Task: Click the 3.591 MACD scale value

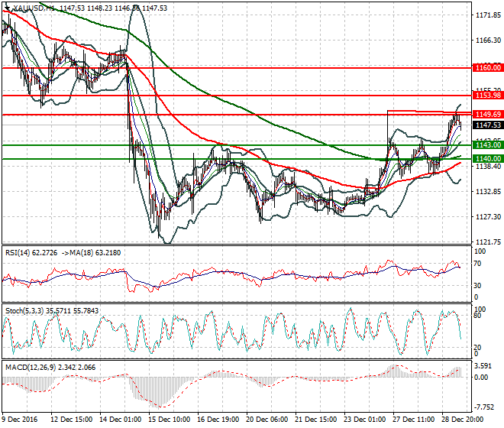Action: point(483,366)
